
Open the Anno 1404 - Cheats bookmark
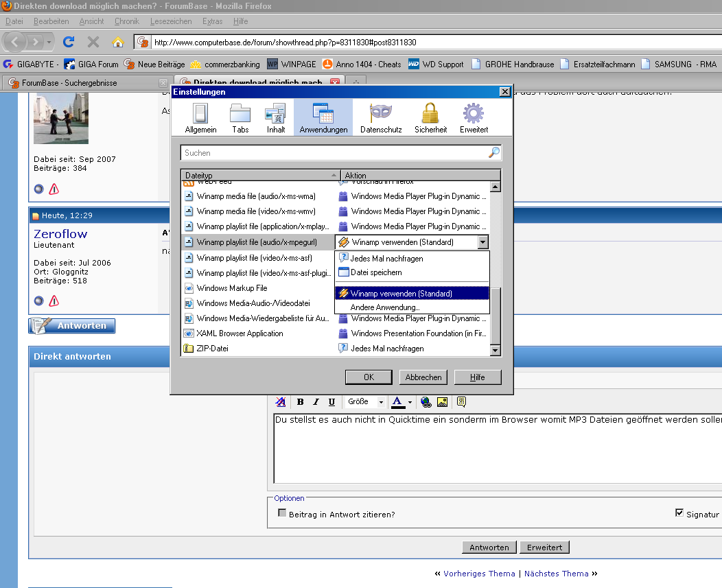pyautogui.click(x=362, y=64)
